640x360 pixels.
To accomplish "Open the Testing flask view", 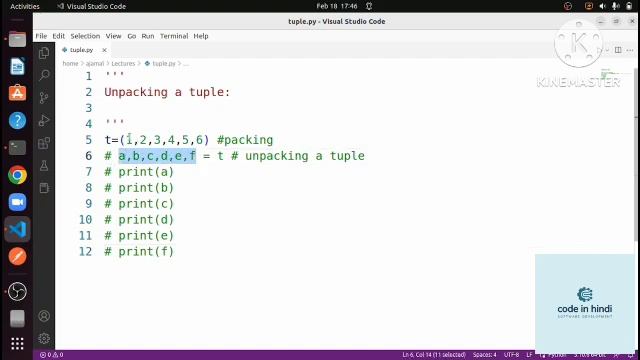I will point(44,165).
